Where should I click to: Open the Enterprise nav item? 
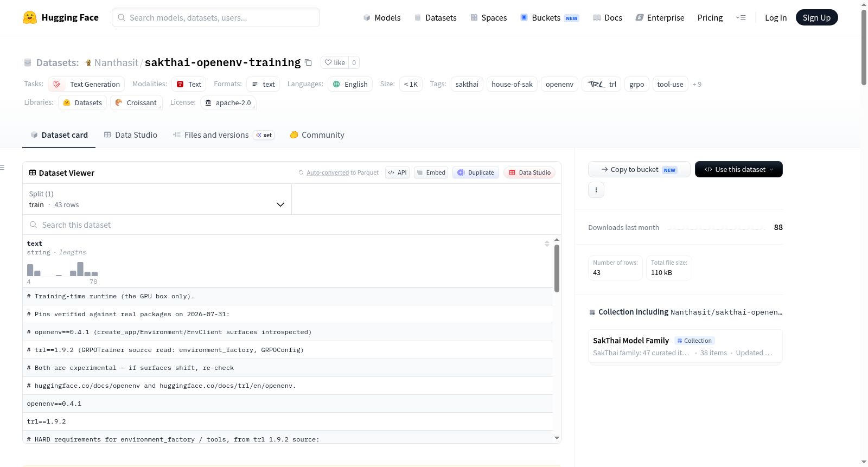660,18
